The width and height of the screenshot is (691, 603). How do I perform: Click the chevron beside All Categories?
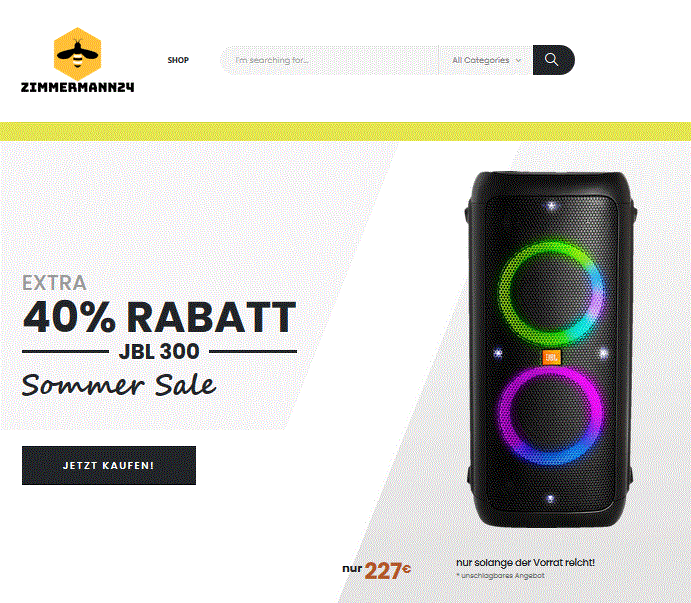coord(518,60)
